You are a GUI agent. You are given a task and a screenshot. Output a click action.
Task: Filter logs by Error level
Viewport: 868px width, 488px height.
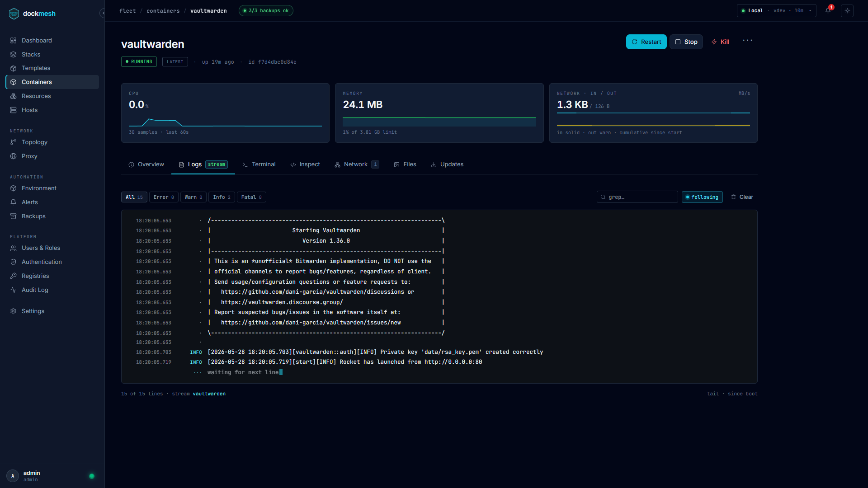pos(164,197)
